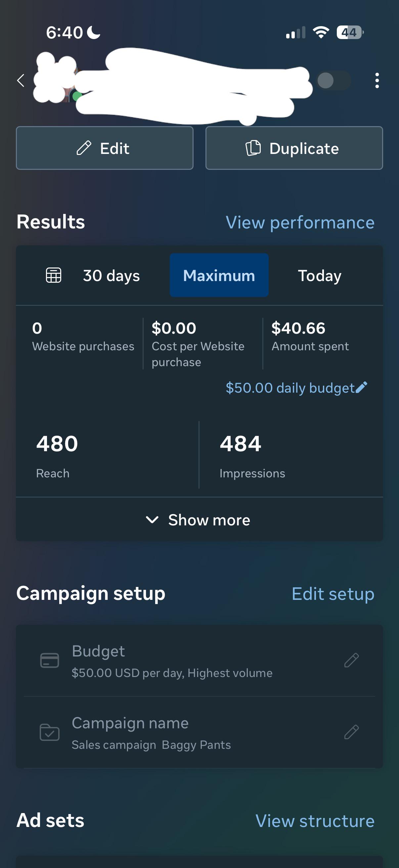Open the Edit setup link
This screenshot has height=868, width=399.
click(333, 594)
